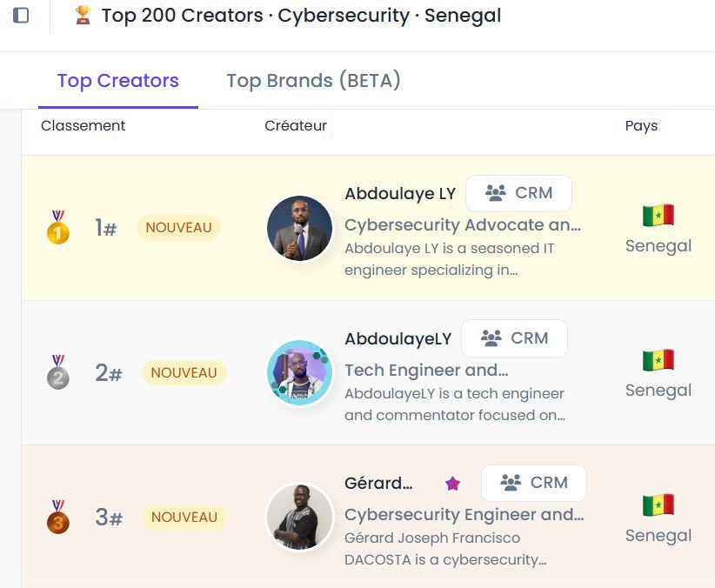715x588 pixels.
Task: Click Senegal flag in Abdoulaye LY row
Action: coord(658,216)
